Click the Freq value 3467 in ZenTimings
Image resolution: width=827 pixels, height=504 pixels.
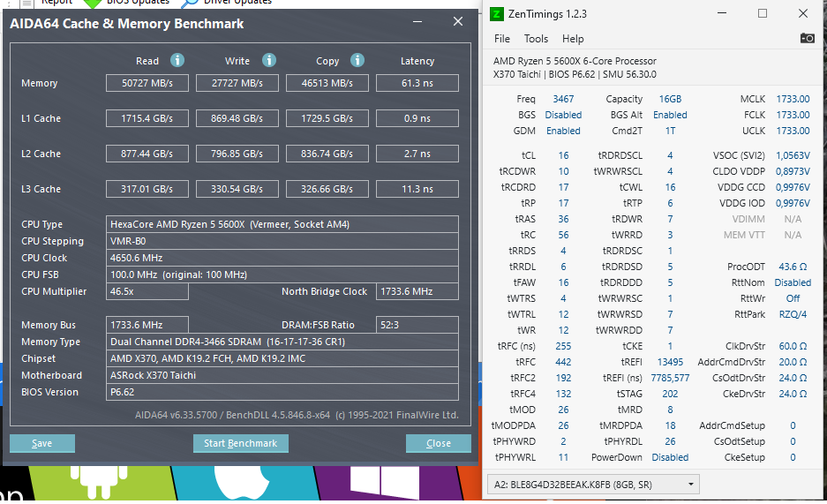coord(563,99)
